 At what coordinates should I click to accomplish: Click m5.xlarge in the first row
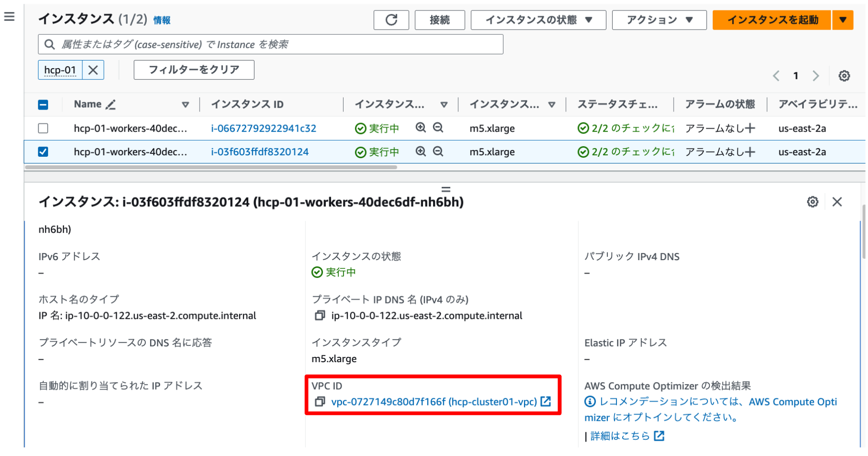click(x=492, y=129)
